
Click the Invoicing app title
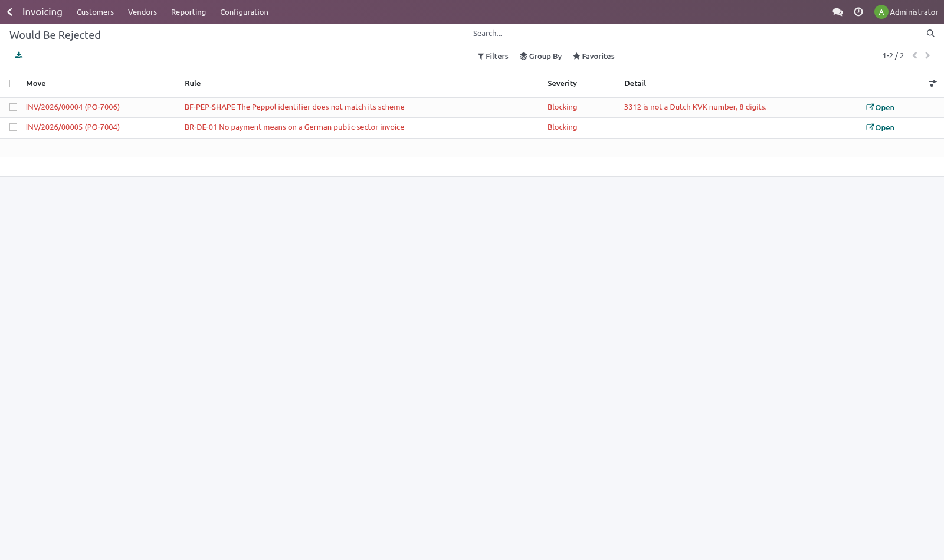[42, 12]
